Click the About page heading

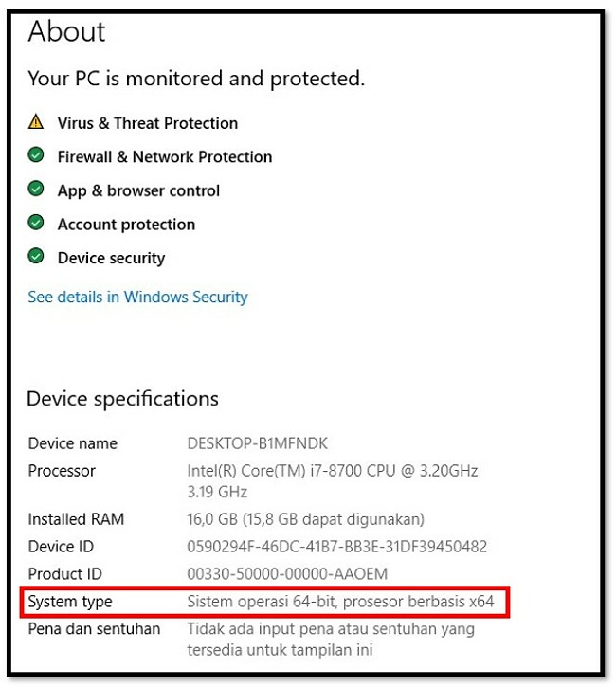tap(66, 31)
